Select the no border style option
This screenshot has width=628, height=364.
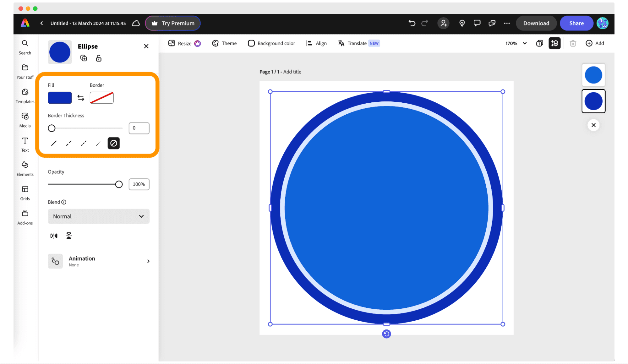tap(113, 143)
